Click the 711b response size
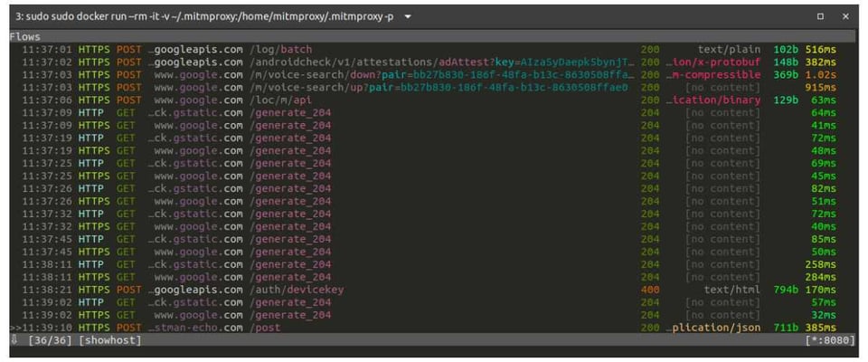 pos(786,328)
